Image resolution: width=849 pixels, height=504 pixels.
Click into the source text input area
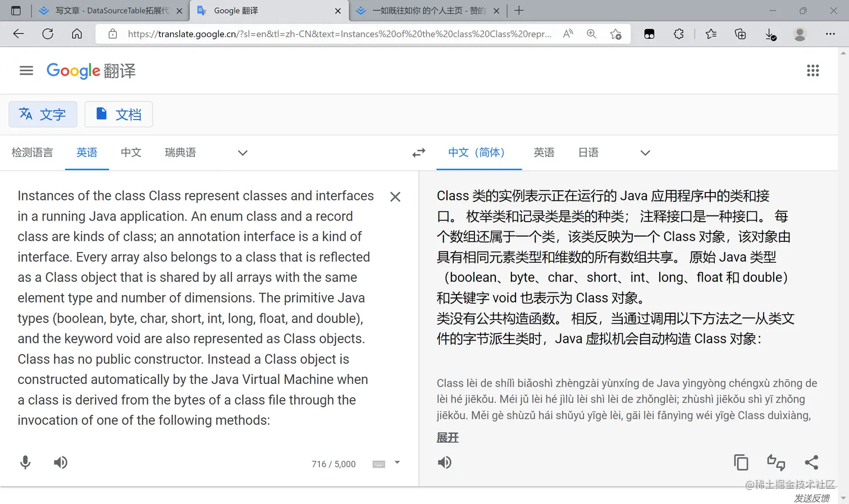click(197, 308)
